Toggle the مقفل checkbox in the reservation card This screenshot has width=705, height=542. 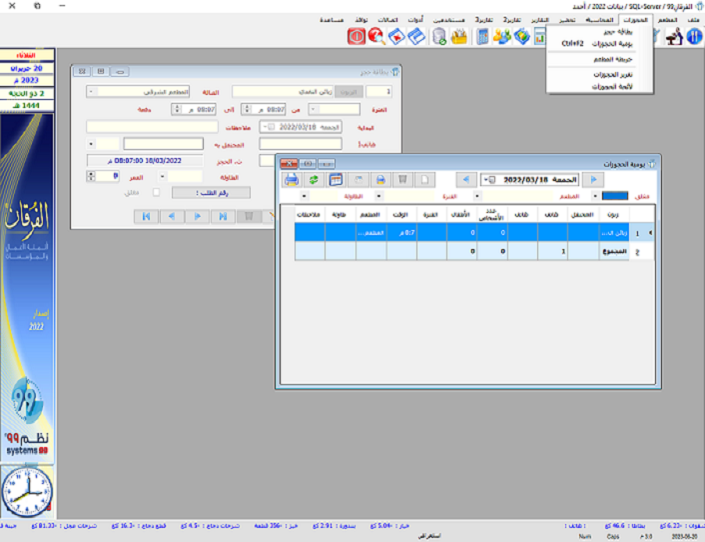pos(155,192)
